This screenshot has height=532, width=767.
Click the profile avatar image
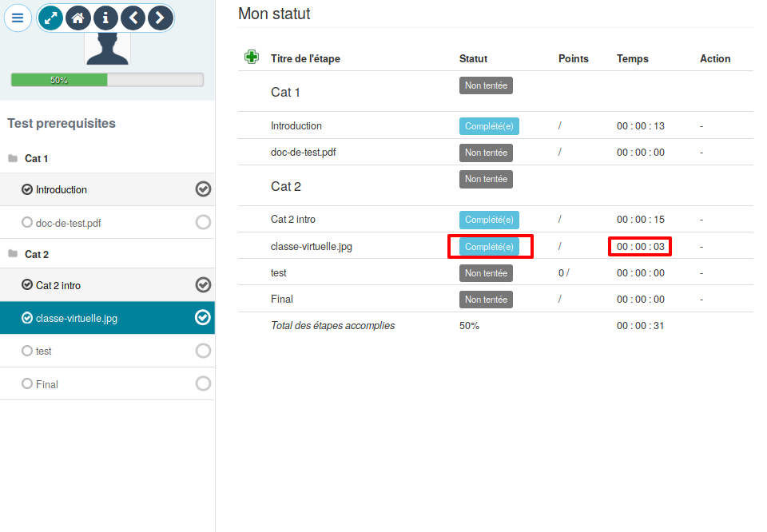pyautogui.click(x=106, y=50)
